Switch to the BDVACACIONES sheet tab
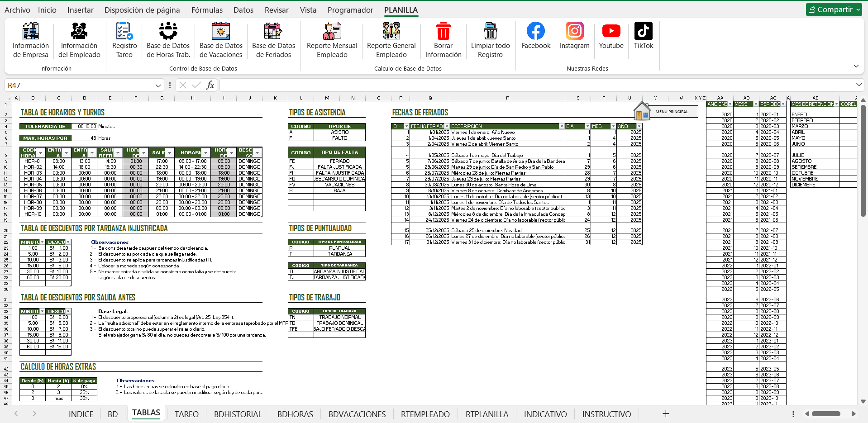868x423 pixels. (357, 414)
